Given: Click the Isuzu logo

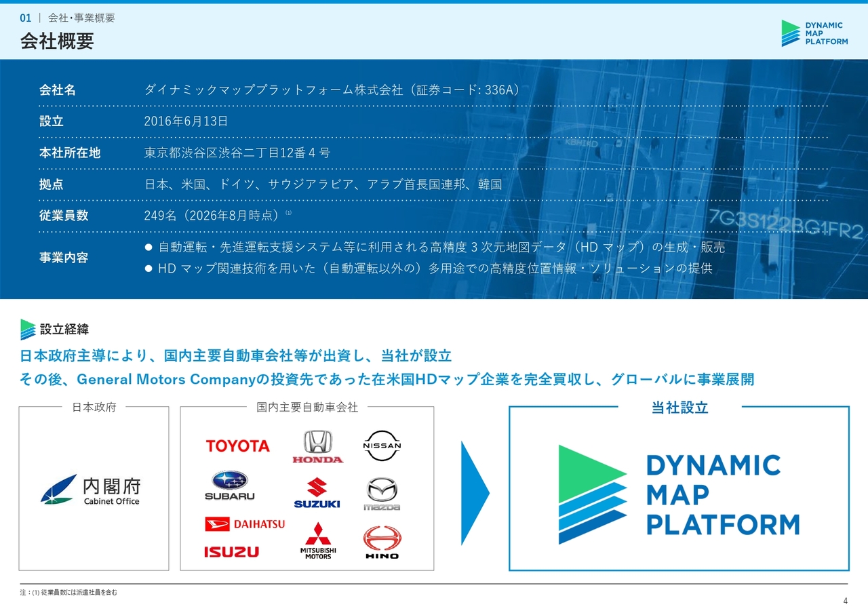Looking at the screenshot, I should [231, 552].
